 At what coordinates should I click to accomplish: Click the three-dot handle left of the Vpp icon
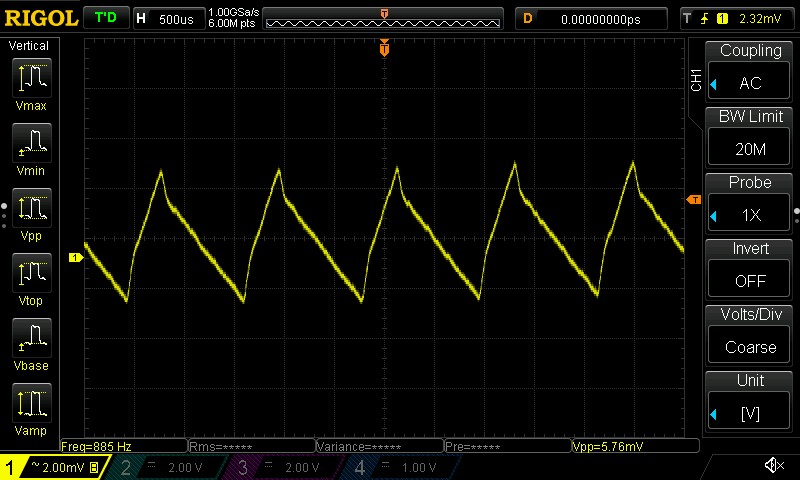(4, 215)
